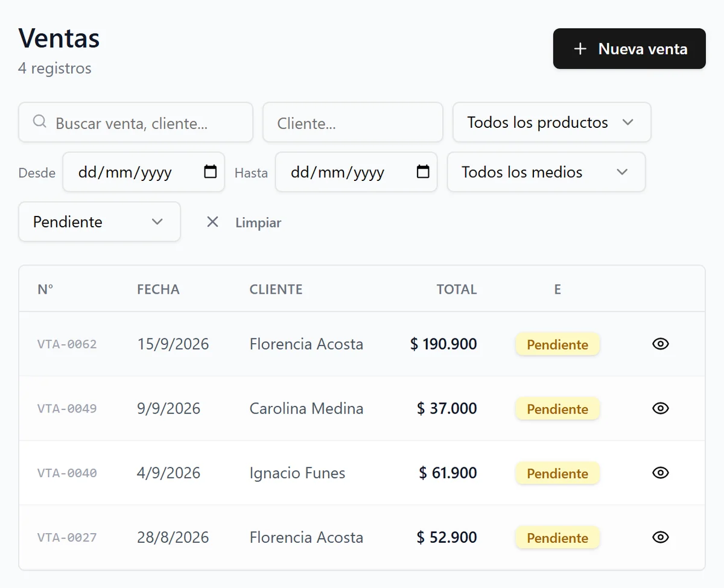Create a new sale with Nueva venta
Screen dimensions: 724x588
coord(629,49)
